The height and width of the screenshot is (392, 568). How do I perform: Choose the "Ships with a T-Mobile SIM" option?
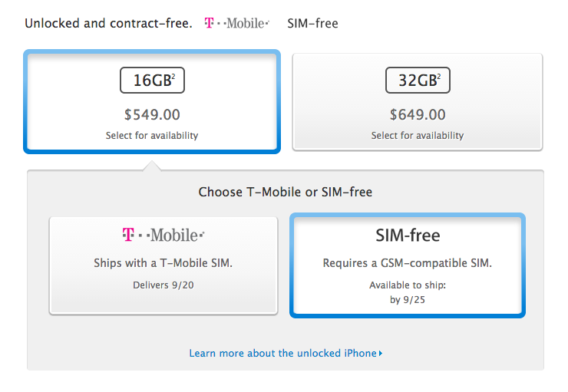click(x=163, y=263)
